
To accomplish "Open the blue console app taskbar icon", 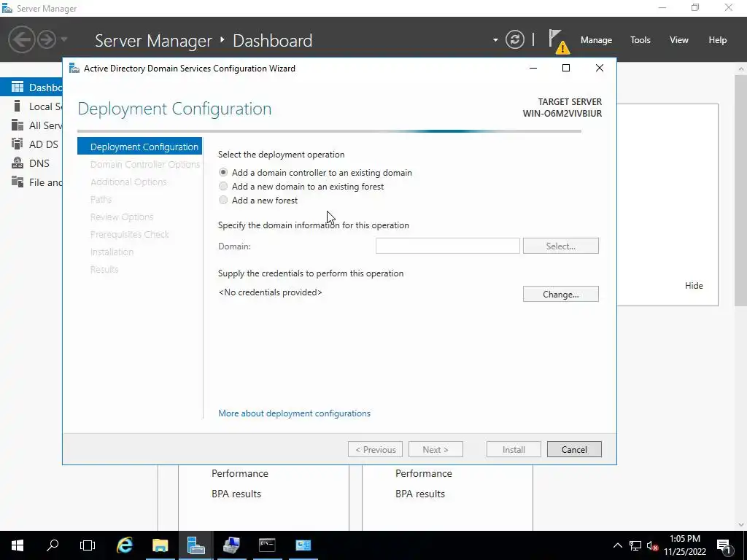I will click(x=303, y=545).
